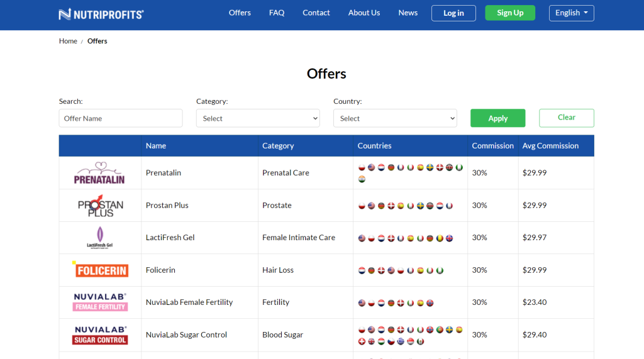
Task: Clear the offer filters
Action: point(567,118)
